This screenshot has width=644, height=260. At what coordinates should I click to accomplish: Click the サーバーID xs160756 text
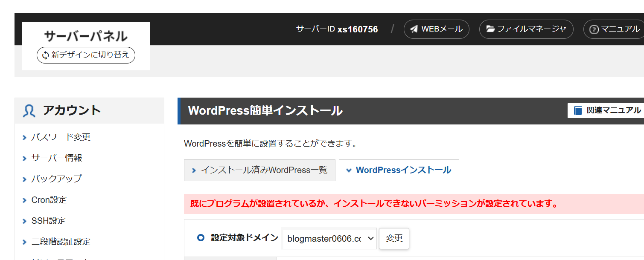(337, 29)
